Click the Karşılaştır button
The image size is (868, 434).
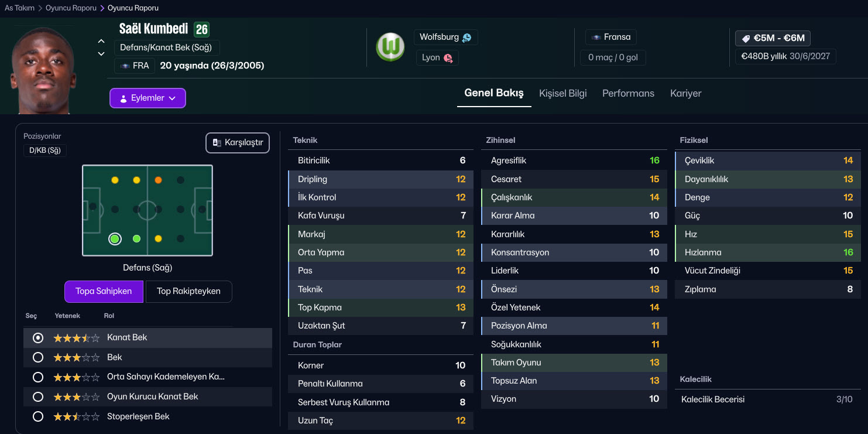(238, 142)
